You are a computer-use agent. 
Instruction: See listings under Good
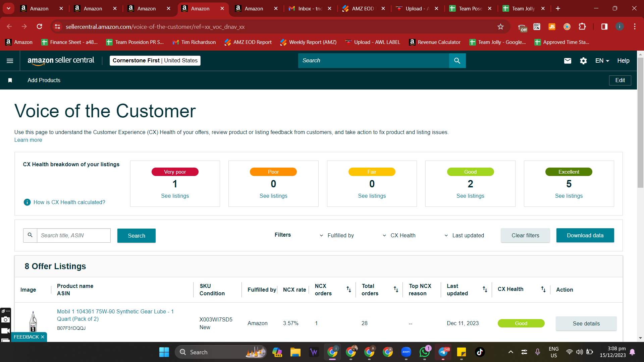click(x=470, y=196)
